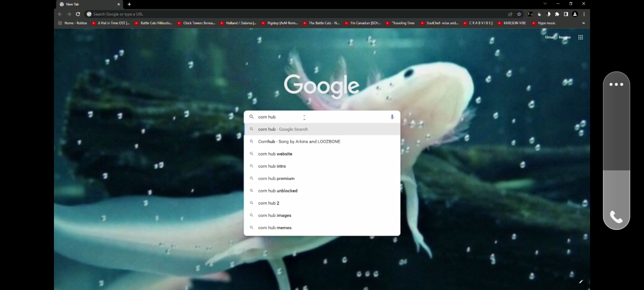
Task: Open the 'Home - Roblox' bookmark
Action: pyautogui.click(x=73, y=23)
